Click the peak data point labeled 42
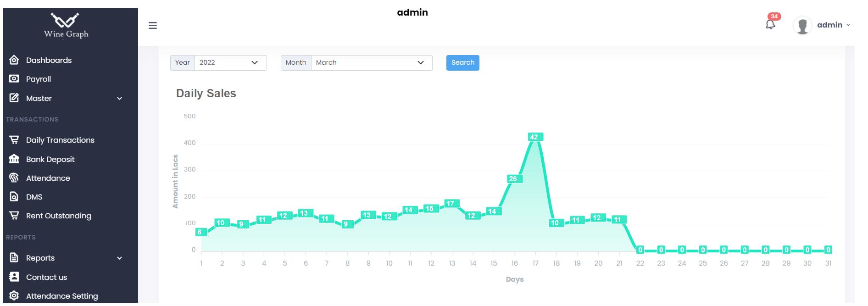Screen dimensions: 868x306 click(534, 137)
